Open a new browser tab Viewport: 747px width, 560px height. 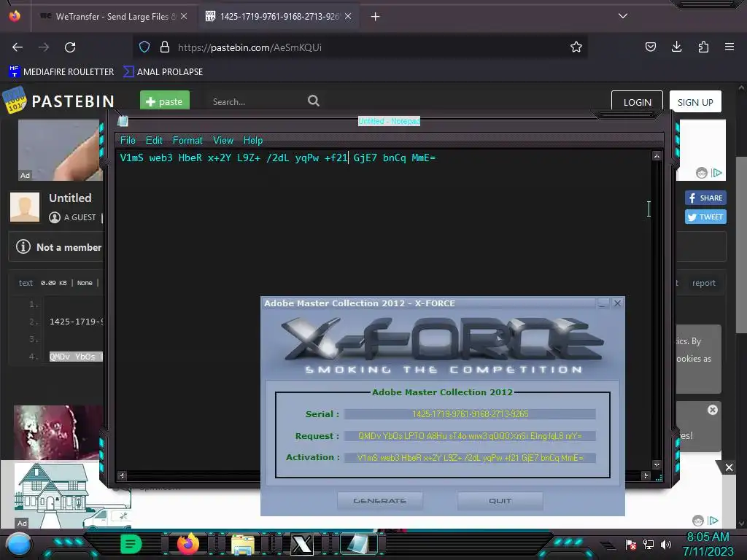376,17
